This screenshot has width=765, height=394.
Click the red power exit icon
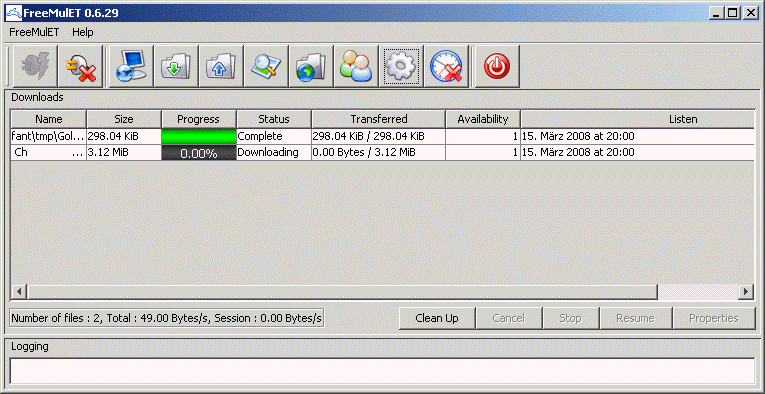coord(497,66)
